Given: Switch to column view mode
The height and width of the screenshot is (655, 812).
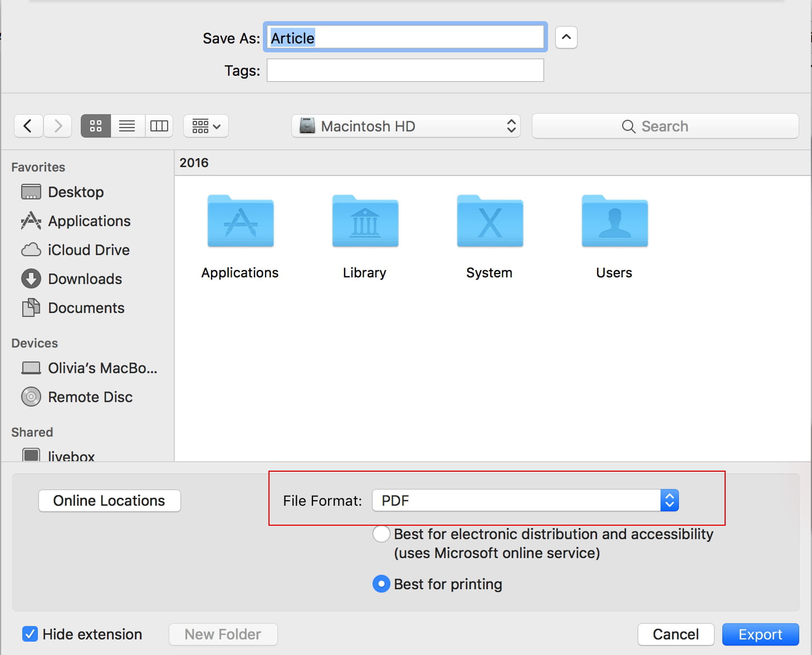Looking at the screenshot, I should click(x=159, y=126).
